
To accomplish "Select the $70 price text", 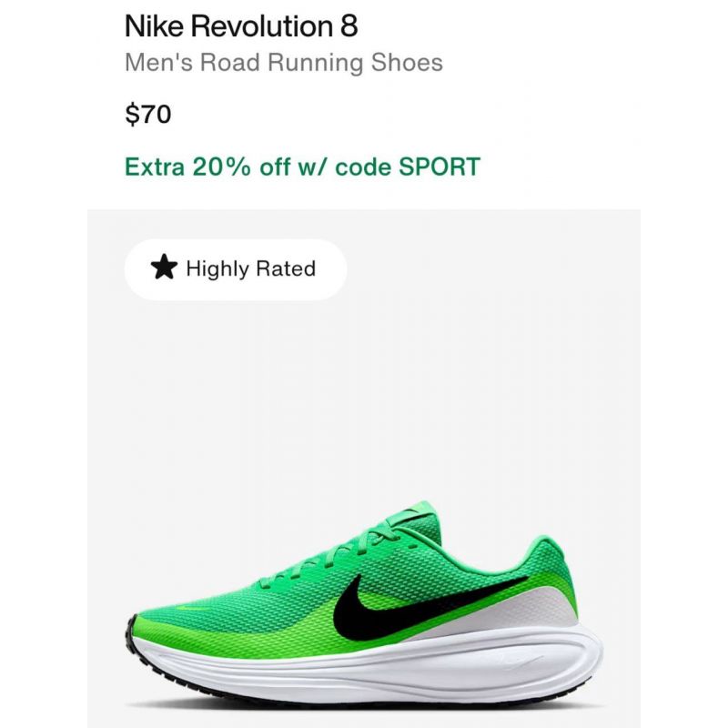I will [x=148, y=115].
